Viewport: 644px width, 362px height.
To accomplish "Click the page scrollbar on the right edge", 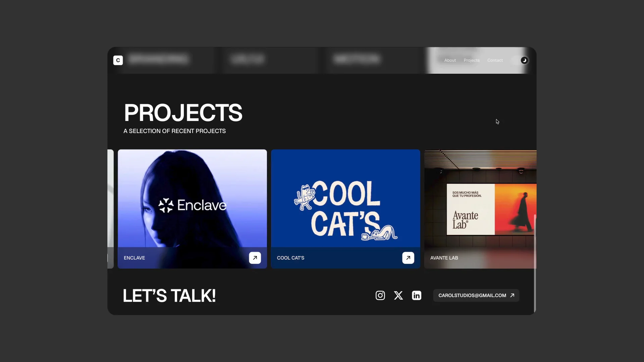I will (x=535, y=263).
